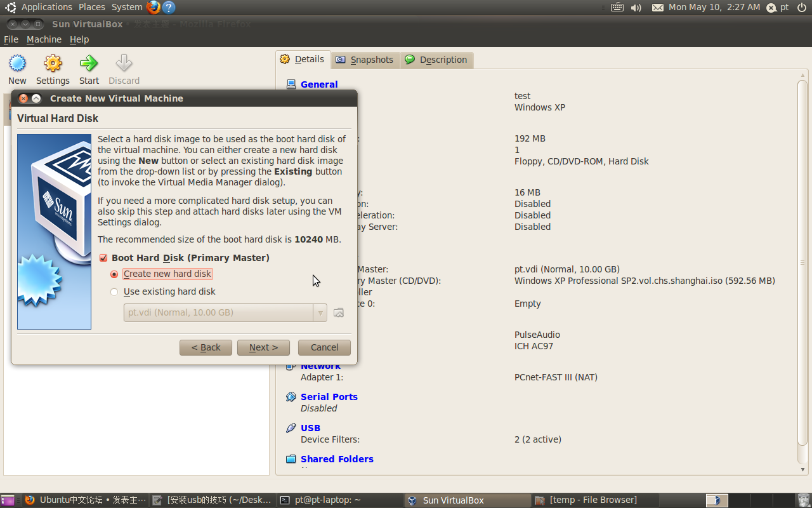Image resolution: width=812 pixels, height=508 pixels.
Task: Switch to the Description tab
Action: pos(436,60)
